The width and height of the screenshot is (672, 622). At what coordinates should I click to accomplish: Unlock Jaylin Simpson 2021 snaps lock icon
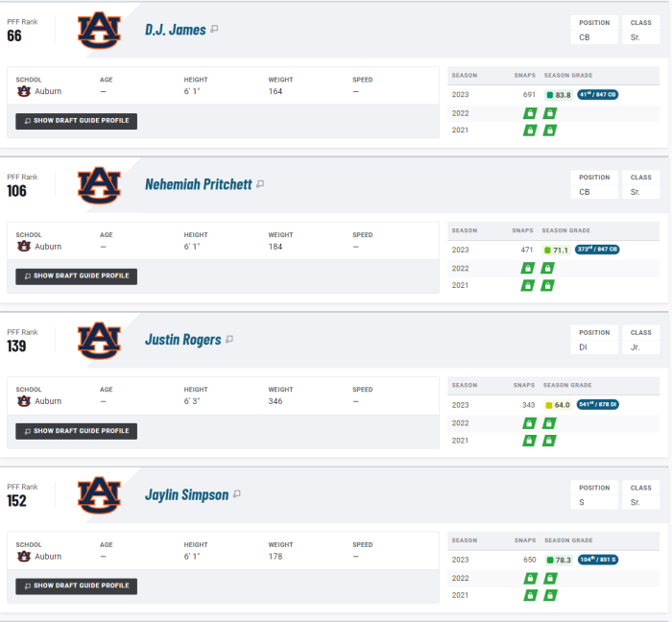pyautogui.click(x=530, y=595)
